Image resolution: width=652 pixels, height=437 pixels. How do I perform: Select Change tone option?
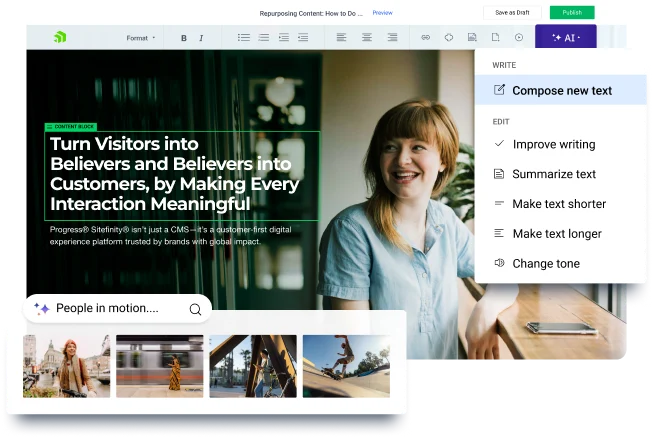pos(545,264)
